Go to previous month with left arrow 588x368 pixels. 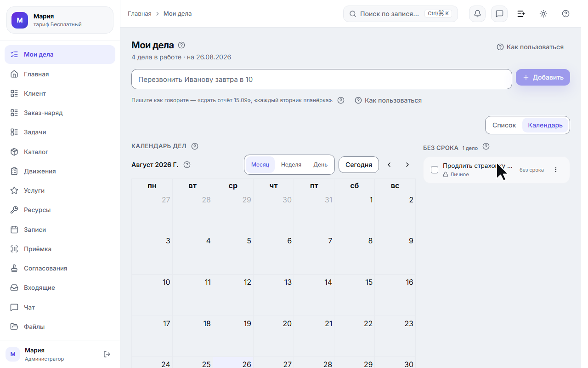point(389,165)
